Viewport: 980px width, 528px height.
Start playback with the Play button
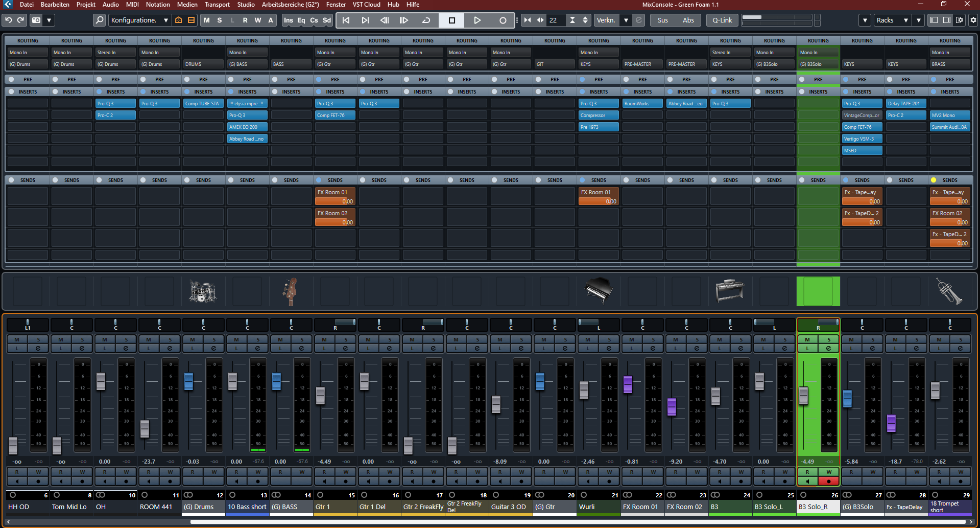(x=477, y=20)
